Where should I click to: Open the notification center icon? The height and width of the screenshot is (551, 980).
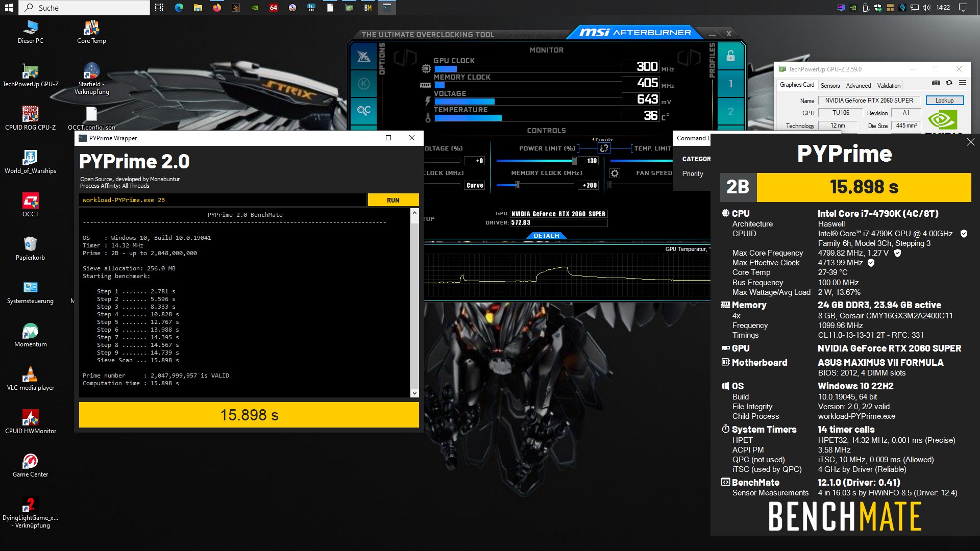pyautogui.click(x=963, y=8)
